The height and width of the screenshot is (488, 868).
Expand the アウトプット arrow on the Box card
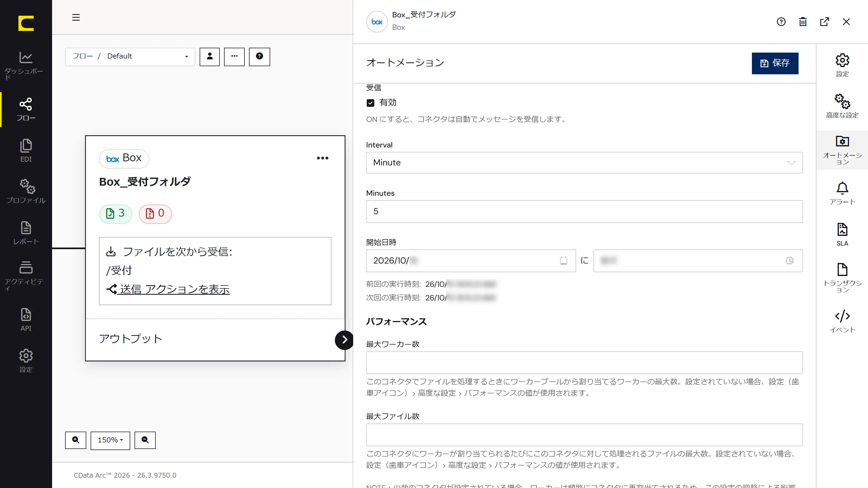(x=344, y=340)
